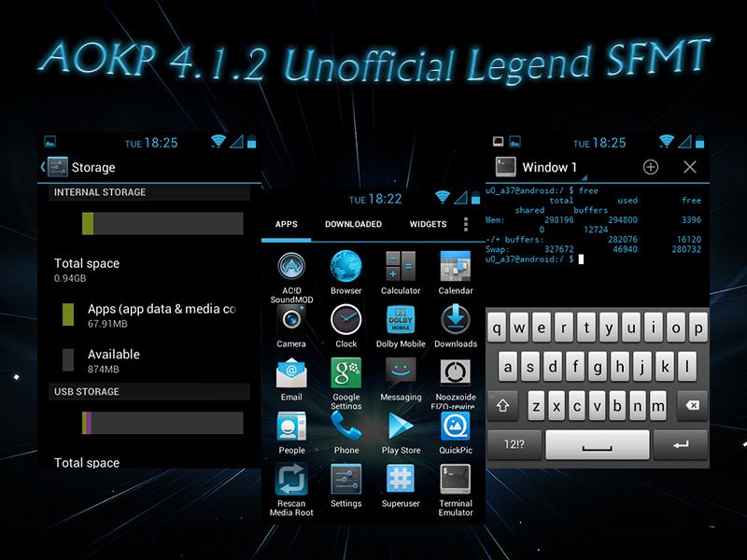Tap the a key
747x560 pixels.
pyautogui.click(x=508, y=367)
